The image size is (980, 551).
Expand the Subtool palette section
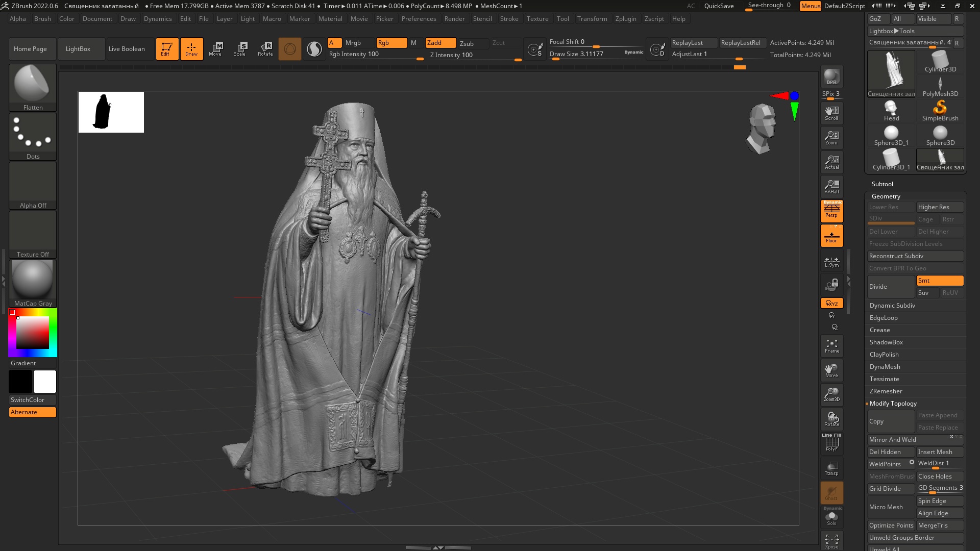tap(882, 184)
